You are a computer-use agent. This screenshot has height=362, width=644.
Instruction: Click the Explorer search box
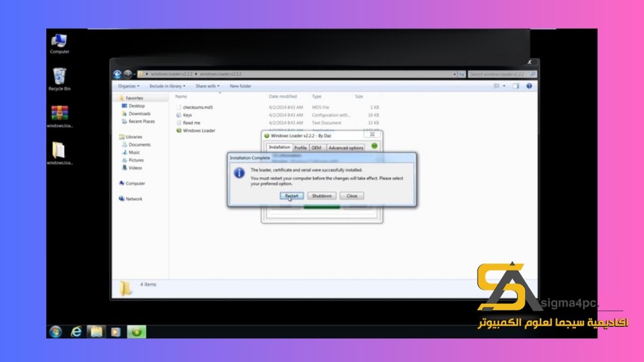pos(502,74)
